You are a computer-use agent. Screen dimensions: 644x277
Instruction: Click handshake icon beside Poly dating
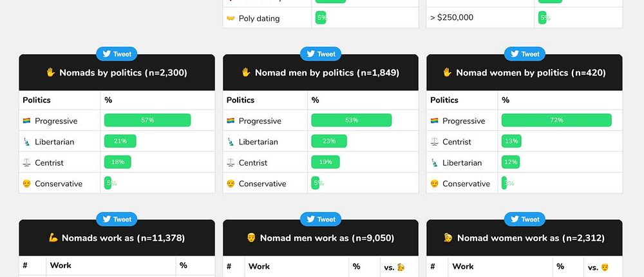(231, 18)
